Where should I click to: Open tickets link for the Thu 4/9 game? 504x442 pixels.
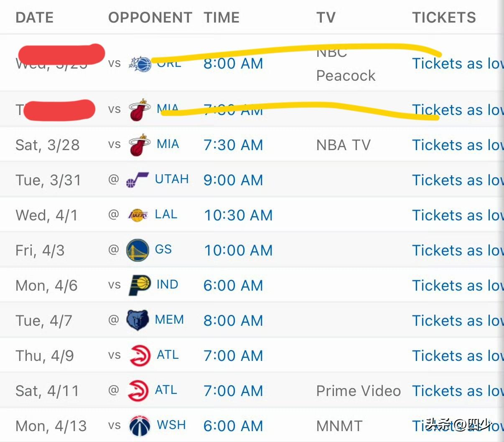click(457, 356)
